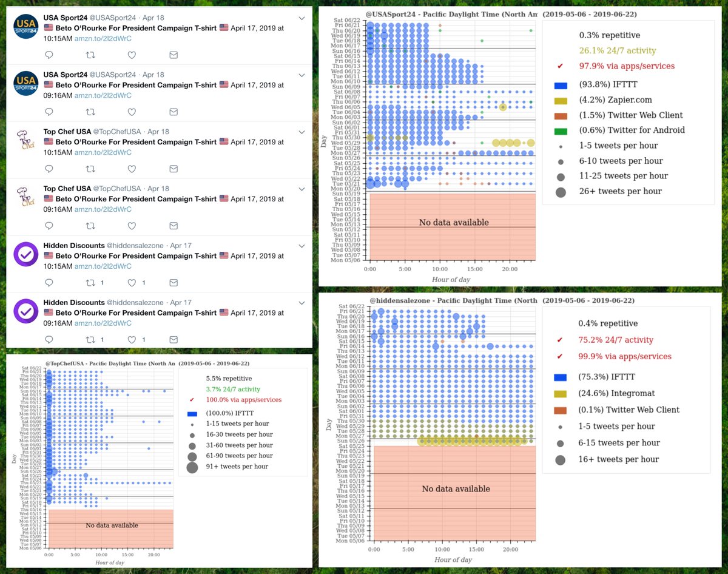Reply to Top Chef USA's 09:16AM tweet
Screen dimensions: 728x574
pyautogui.click(x=50, y=226)
